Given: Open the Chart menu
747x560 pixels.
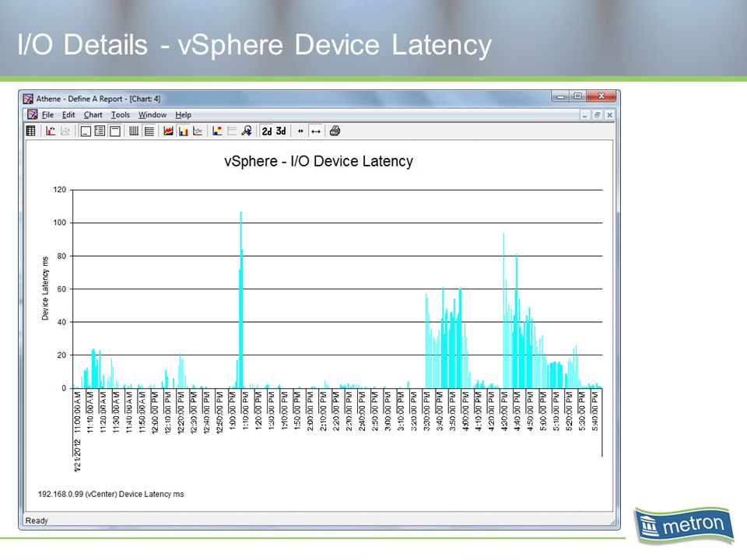Looking at the screenshot, I should pos(93,115).
